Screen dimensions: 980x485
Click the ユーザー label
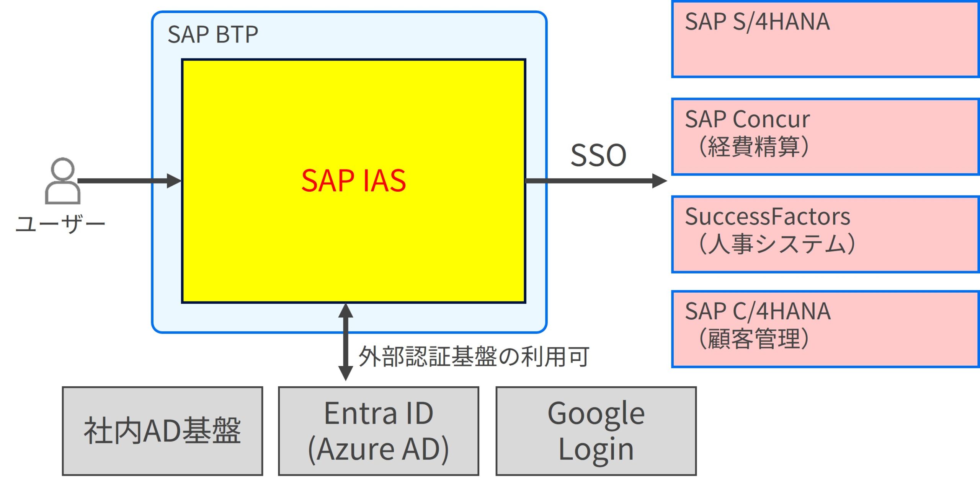pyautogui.click(x=60, y=223)
